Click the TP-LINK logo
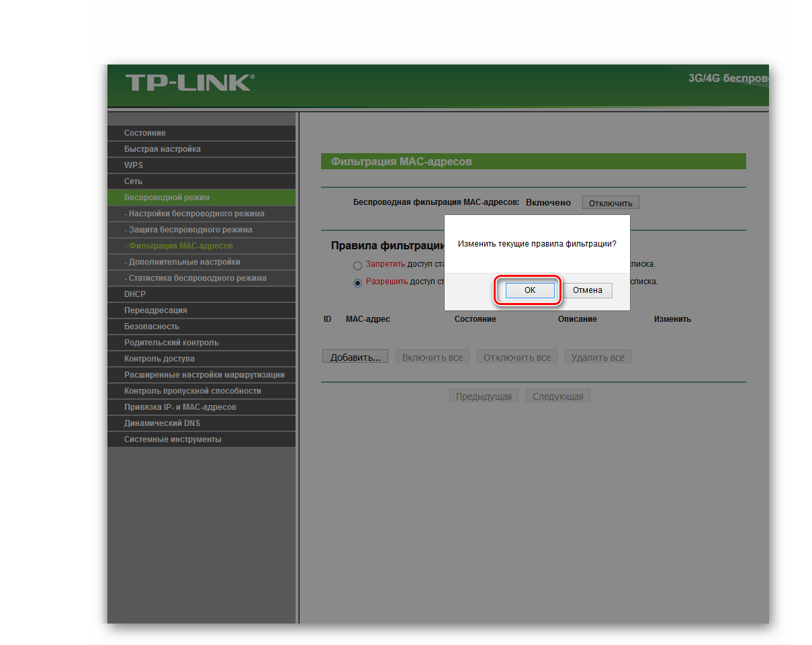Image resolution: width=812 pixels, height=645 pixels. click(189, 83)
